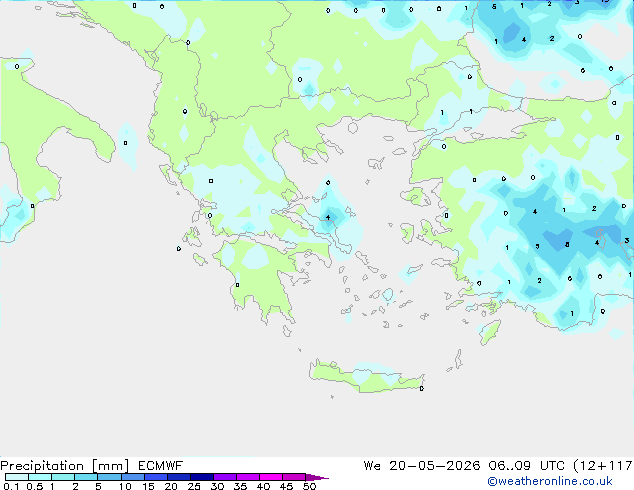634x490 pixels.
Task: Click the weatheronline.co.uk copyright link
Action: [x=550, y=481]
